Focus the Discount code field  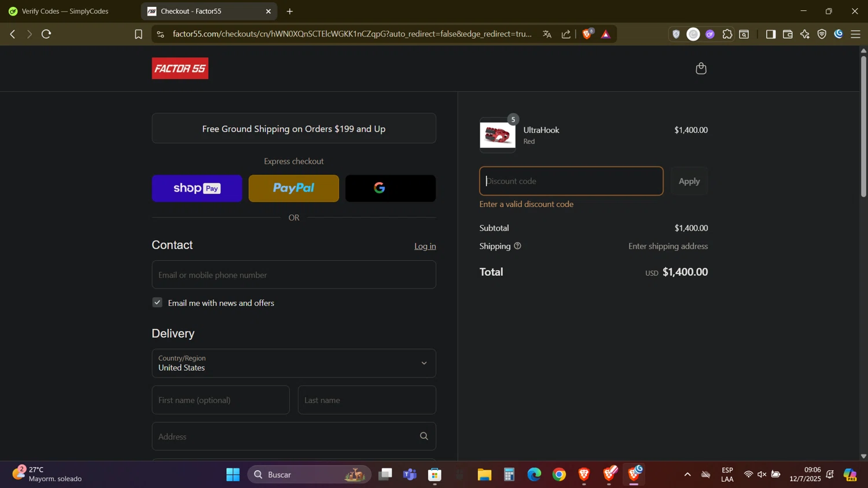point(571,181)
